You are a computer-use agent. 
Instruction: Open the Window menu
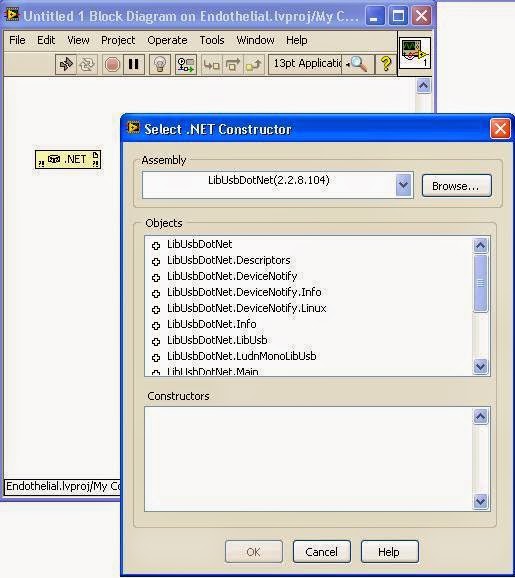[x=255, y=40]
